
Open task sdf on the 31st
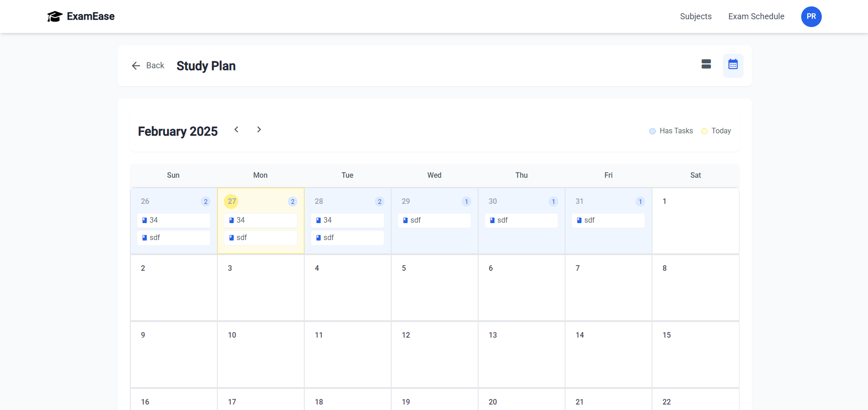[608, 220]
